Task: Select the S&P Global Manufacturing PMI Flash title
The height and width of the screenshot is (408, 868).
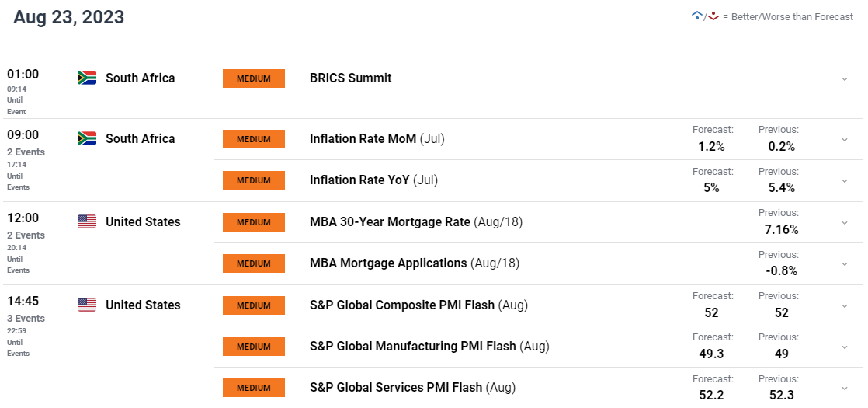Action: pos(412,346)
